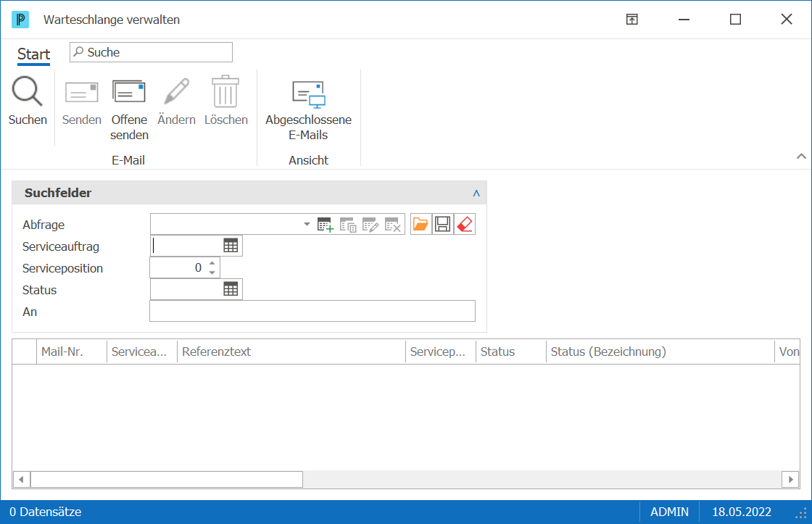Image resolution: width=812 pixels, height=524 pixels.
Task: Click the date 18.05.2022 in status bar
Action: 742,512
